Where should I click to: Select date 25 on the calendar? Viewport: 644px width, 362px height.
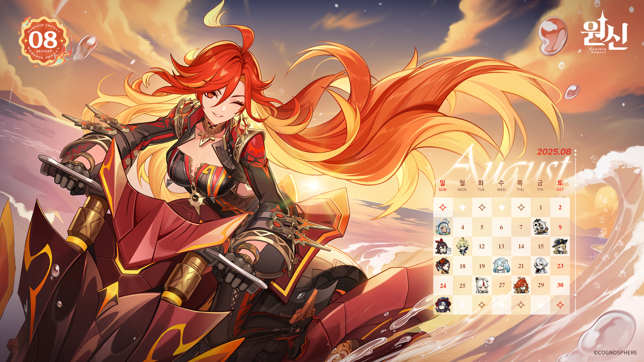pyautogui.click(x=462, y=286)
